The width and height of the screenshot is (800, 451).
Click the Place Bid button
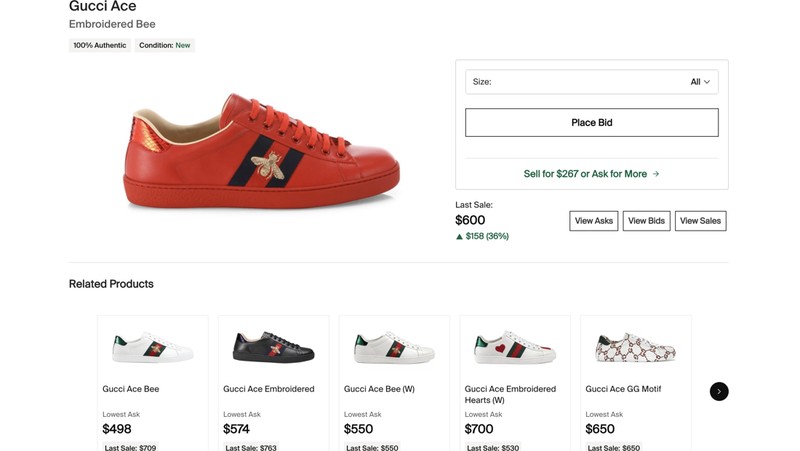click(592, 122)
